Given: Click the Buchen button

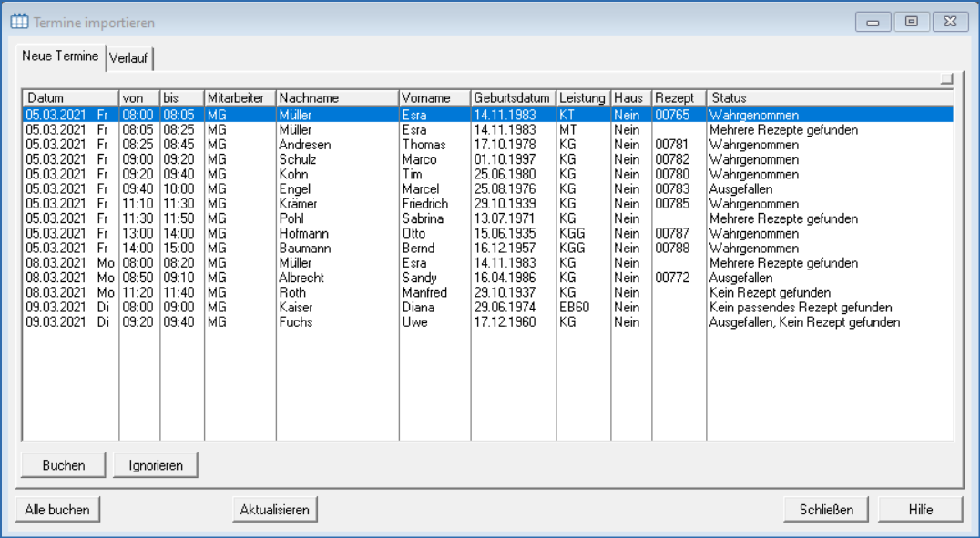Looking at the screenshot, I should click(62, 464).
